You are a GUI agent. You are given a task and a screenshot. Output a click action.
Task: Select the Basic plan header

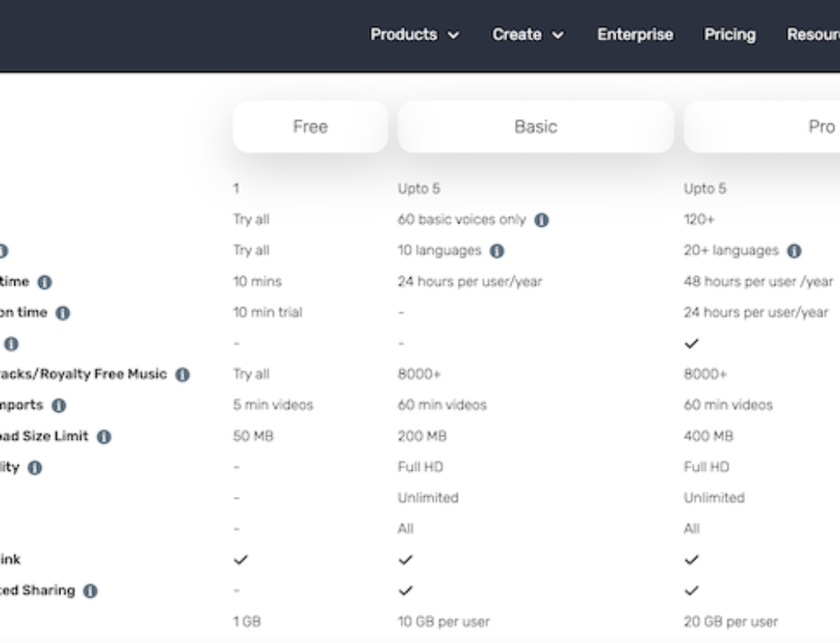[x=535, y=127]
